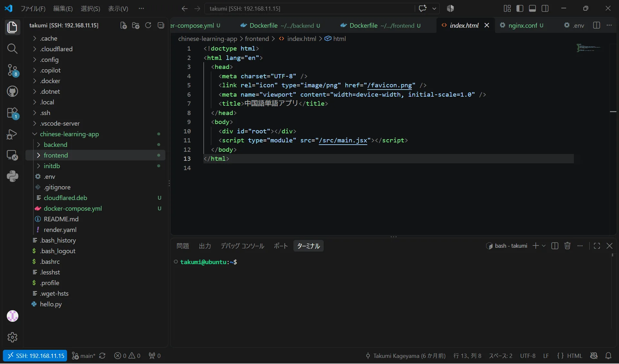Open Source Control view with 8 badge

(12, 70)
